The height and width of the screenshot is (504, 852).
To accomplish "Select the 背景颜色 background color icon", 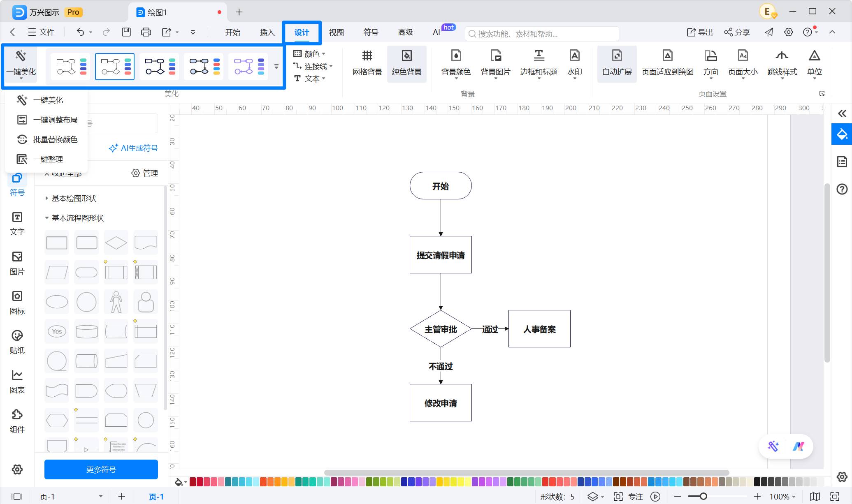I will click(x=456, y=64).
